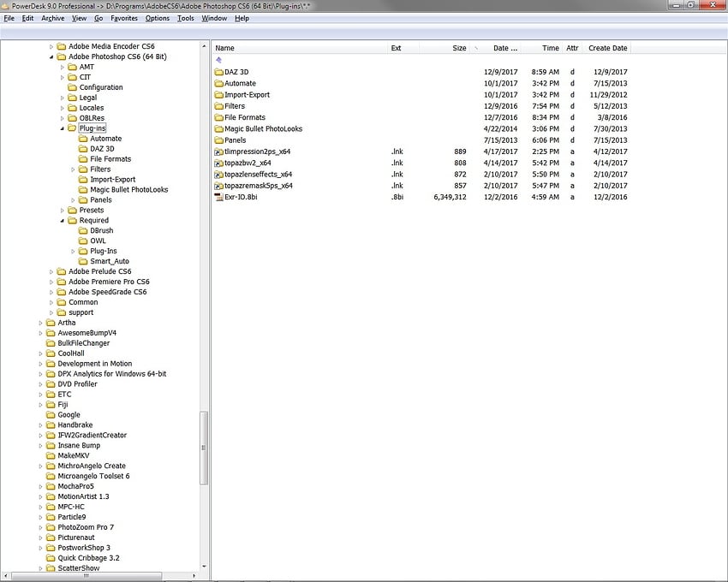Viewport: 728px width, 582px height.
Task: Click the topazremask5ps_x64 shortcut icon
Action: pos(218,186)
